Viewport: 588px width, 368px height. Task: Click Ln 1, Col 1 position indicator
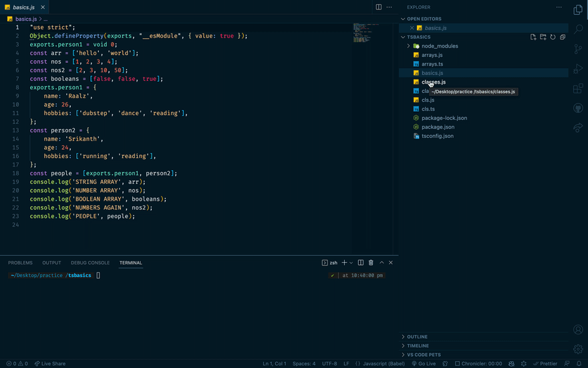pos(274,363)
